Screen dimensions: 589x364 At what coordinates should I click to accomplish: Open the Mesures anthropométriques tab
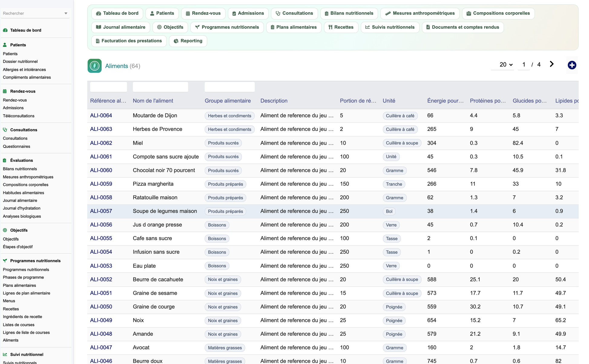tap(420, 13)
